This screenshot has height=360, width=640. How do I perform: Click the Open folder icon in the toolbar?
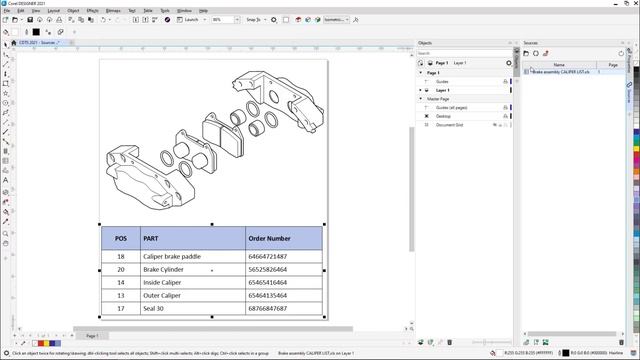[x=15, y=20]
